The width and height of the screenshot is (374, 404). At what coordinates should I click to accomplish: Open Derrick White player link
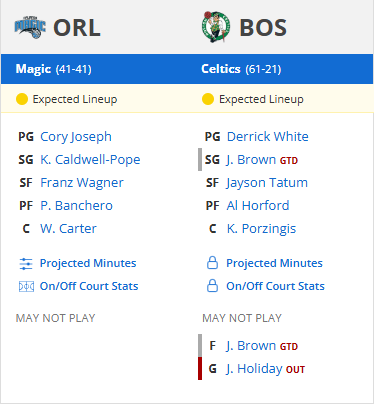tap(268, 137)
